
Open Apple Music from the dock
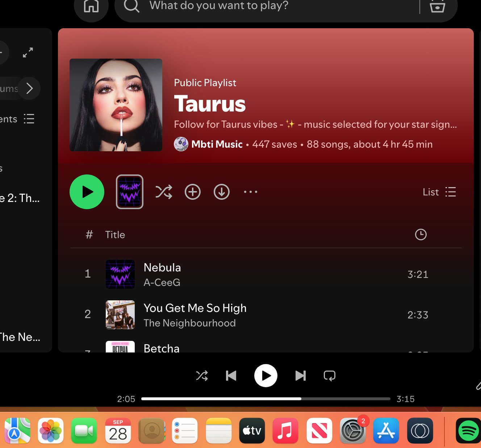pyautogui.click(x=285, y=431)
